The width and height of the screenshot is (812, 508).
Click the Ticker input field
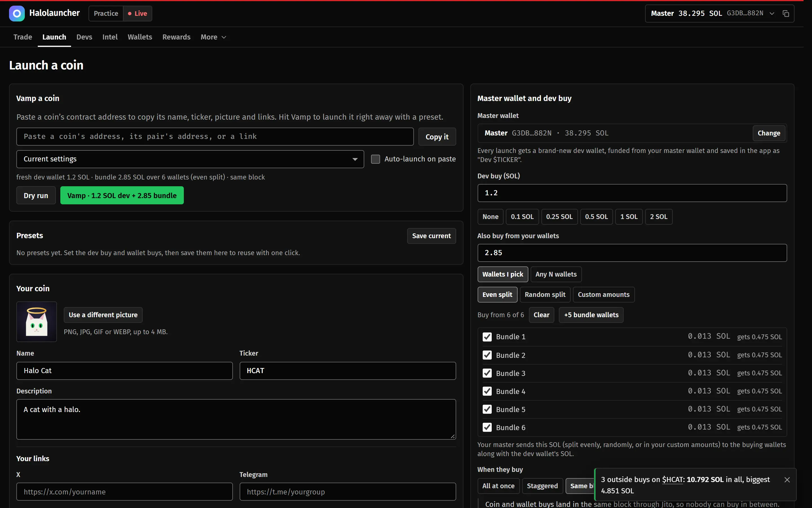tap(348, 371)
